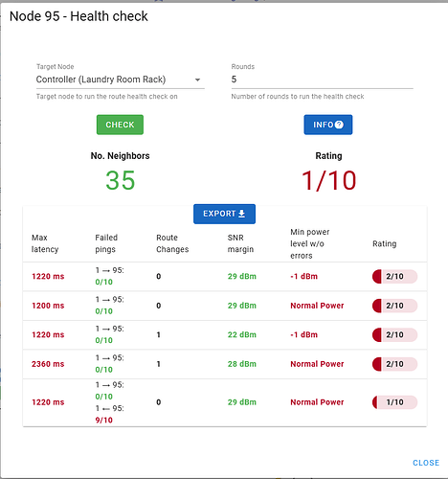Click the 35 neighbors count

121,180
